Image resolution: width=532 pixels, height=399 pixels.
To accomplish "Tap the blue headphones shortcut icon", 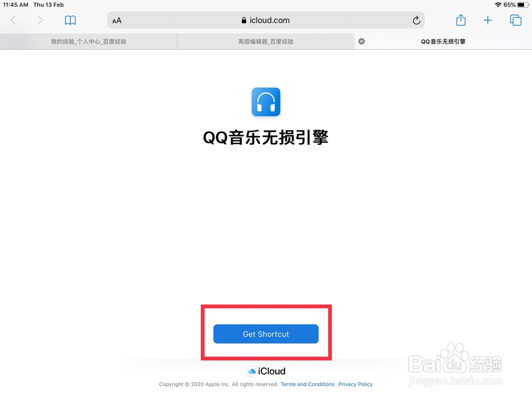I will click(x=266, y=102).
